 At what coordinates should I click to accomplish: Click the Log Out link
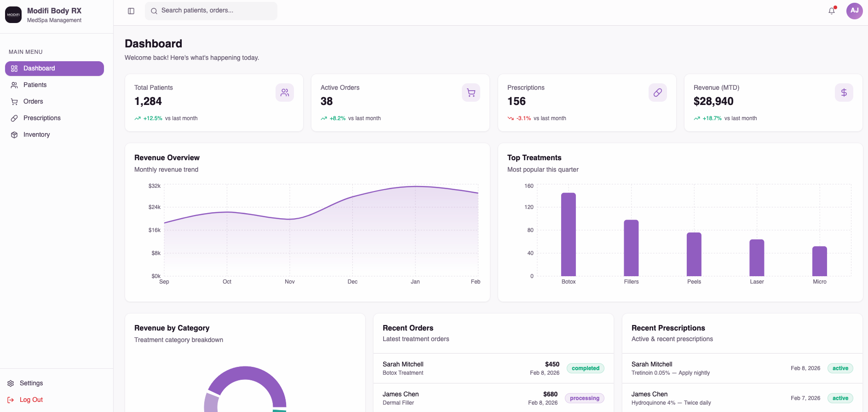click(x=31, y=400)
